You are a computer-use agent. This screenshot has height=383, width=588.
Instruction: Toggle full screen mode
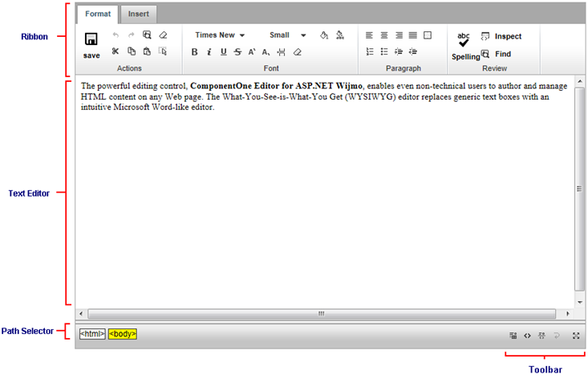click(x=576, y=336)
